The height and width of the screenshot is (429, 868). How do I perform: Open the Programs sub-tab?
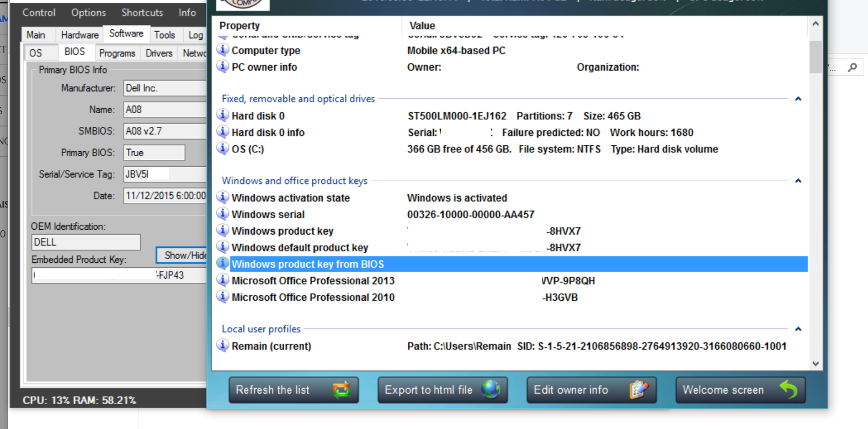117,53
